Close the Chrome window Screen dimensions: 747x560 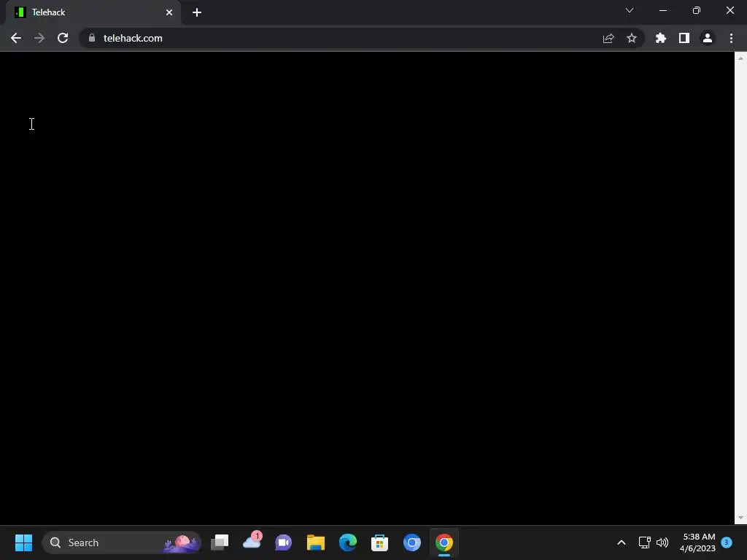730,10
